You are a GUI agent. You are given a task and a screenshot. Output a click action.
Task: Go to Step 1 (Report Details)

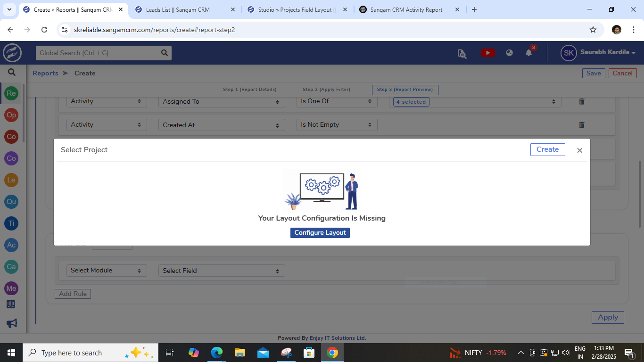(x=250, y=90)
